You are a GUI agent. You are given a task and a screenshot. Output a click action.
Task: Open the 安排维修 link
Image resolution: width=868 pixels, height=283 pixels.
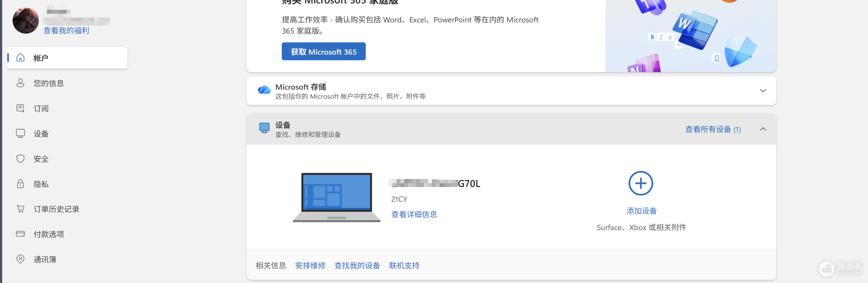pyautogui.click(x=310, y=265)
